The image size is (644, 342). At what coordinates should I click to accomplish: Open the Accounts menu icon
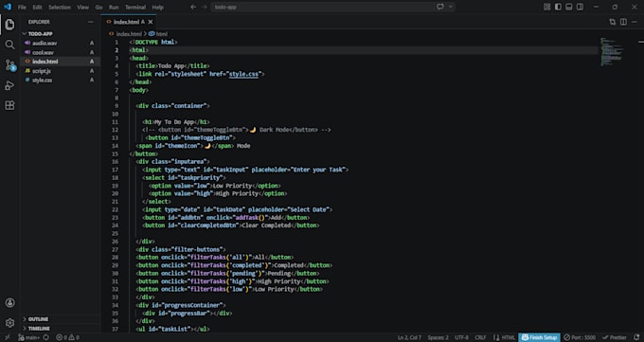[x=9, y=303]
